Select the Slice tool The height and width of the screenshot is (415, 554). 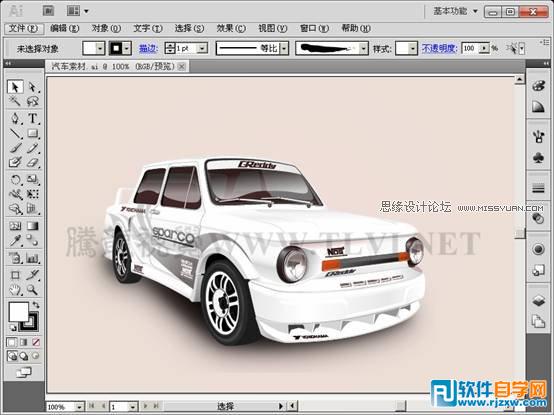[33, 275]
